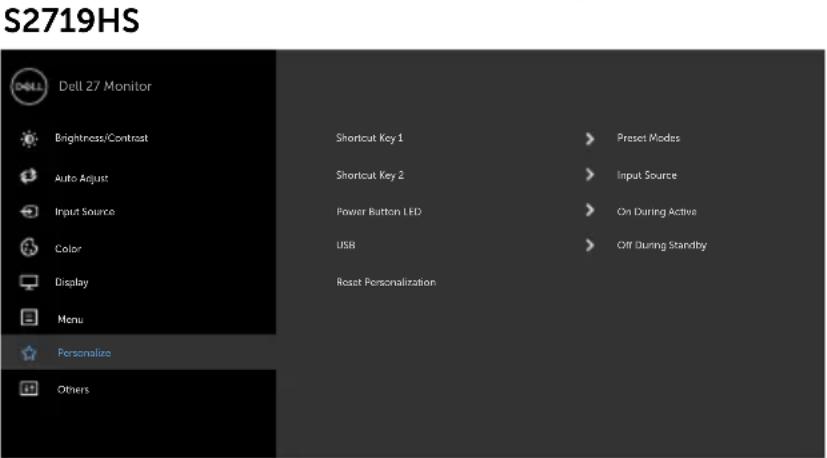
Task: Click the Display monitor icon
Action: [x=28, y=282]
